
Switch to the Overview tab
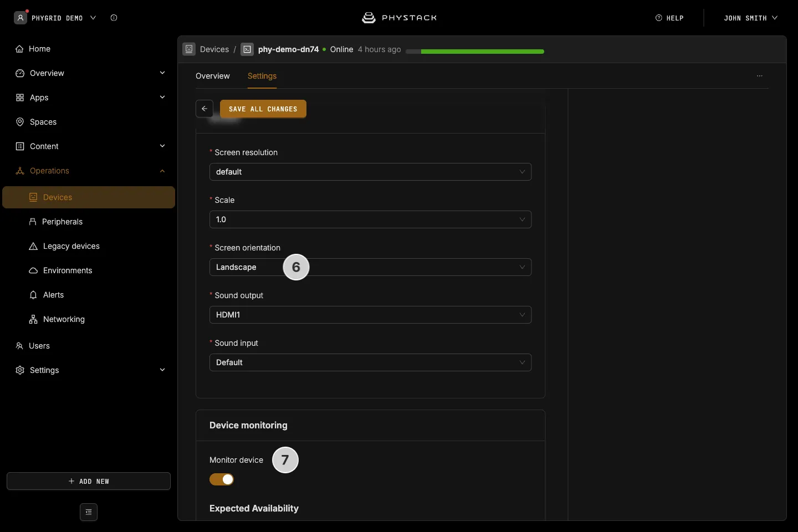(x=213, y=76)
